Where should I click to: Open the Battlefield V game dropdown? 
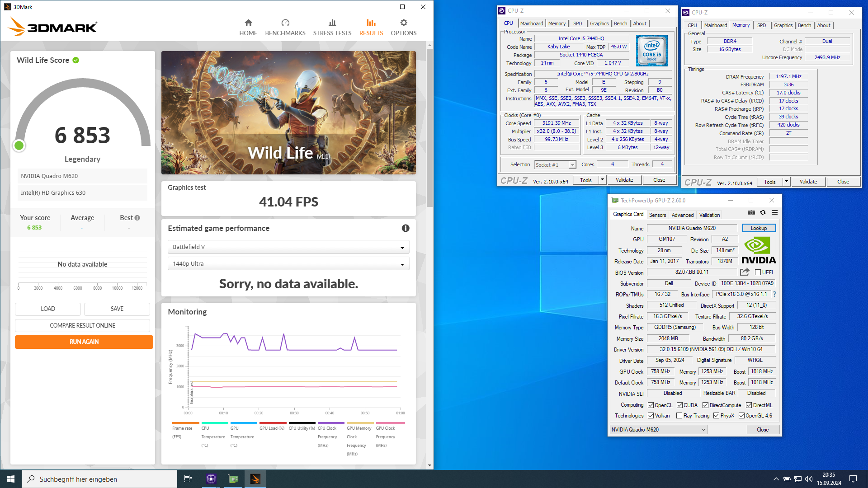coord(288,247)
